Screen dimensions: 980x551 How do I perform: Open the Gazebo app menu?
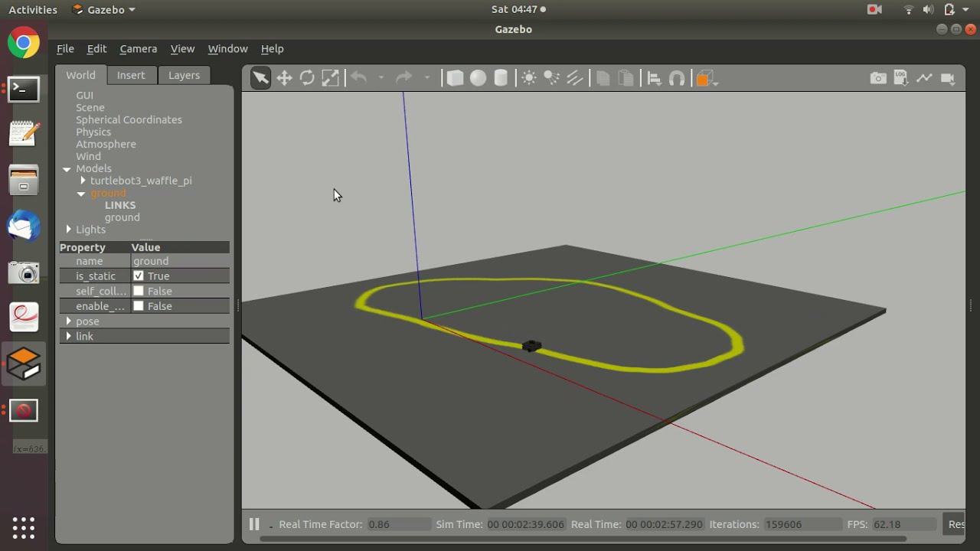click(x=103, y=9)
